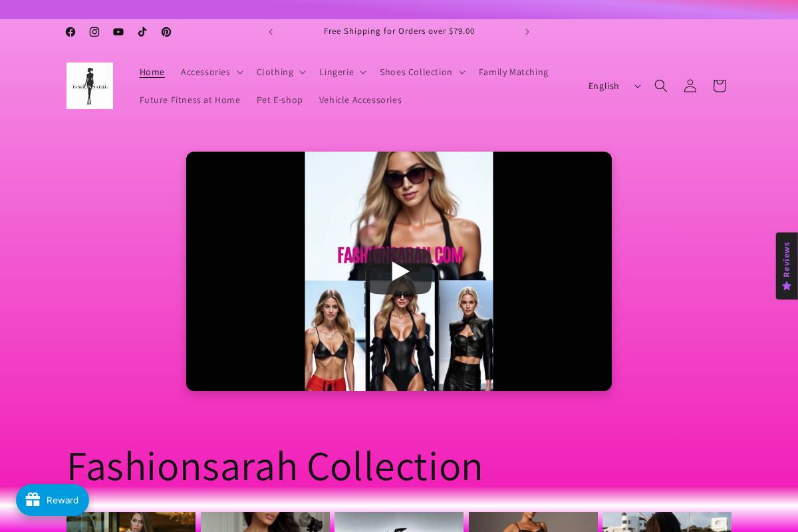This screenshot has height=532, width=798.
Task: Open the TikTok social link
Action: coord(142,32)
